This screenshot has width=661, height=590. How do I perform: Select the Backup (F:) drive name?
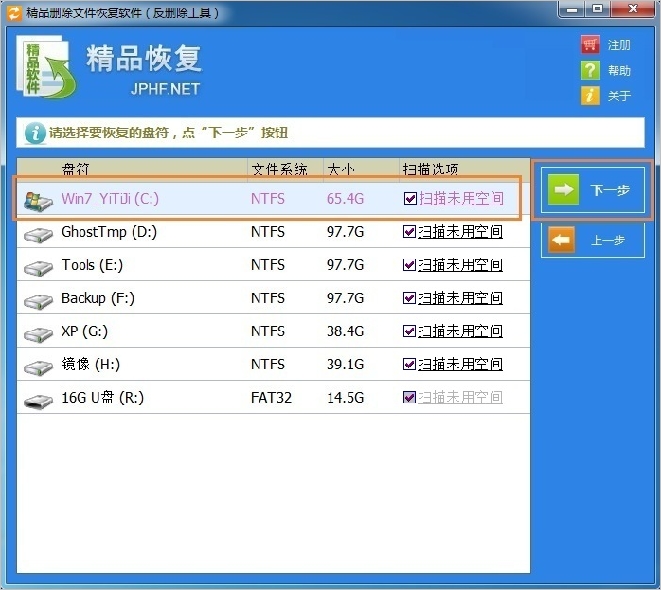(98, 298)
